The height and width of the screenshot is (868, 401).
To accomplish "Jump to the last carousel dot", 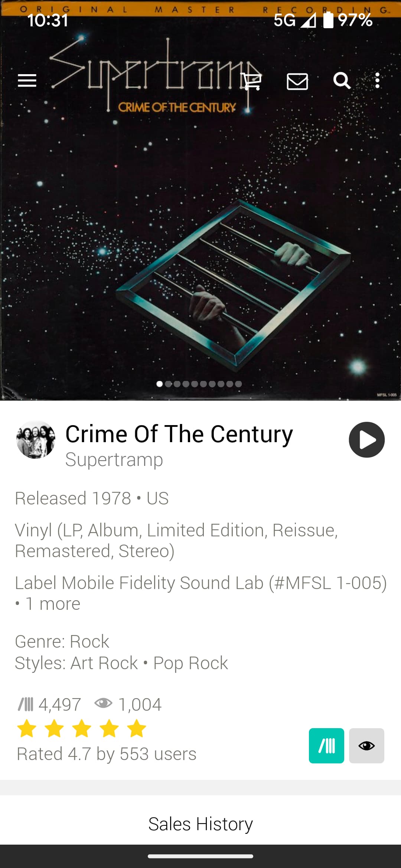I will tap(238, 384).
